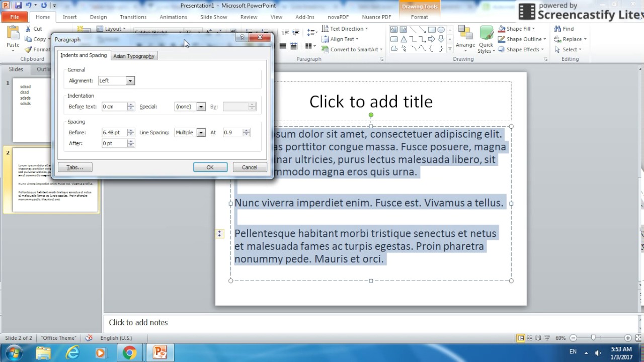Click Normal view icon in status bar

521,338
